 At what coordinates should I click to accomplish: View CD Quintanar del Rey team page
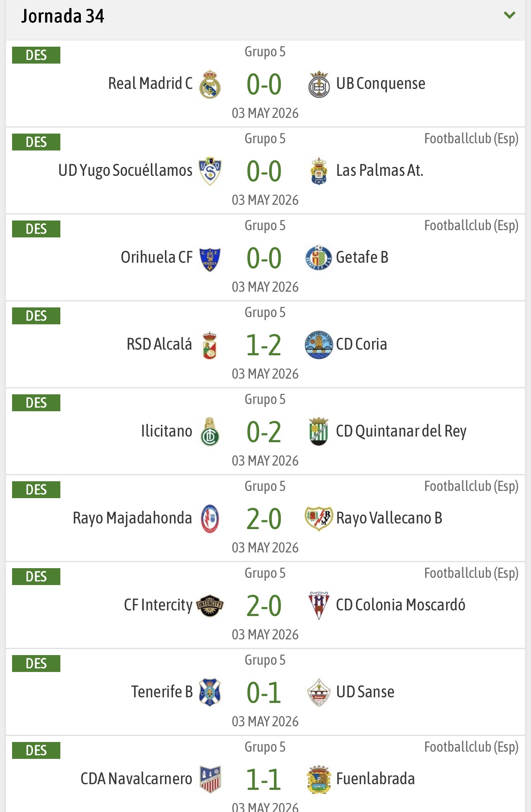[x=401, y=431]
